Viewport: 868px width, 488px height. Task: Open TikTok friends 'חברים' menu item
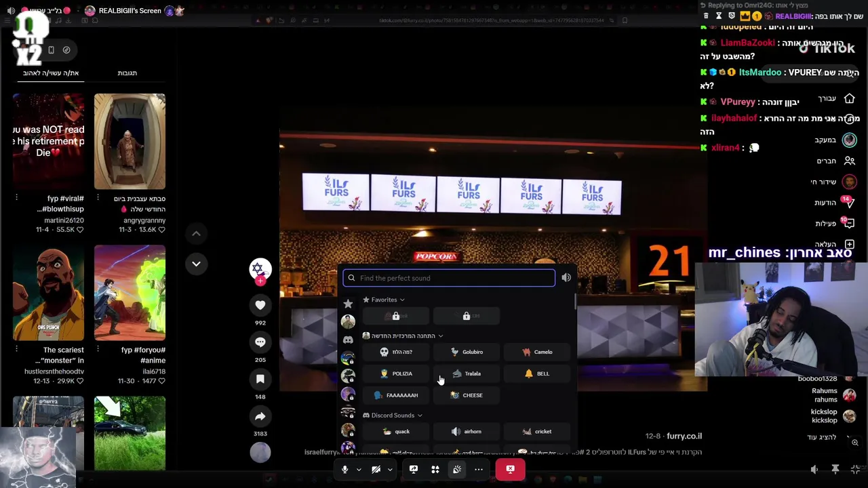pyautogui.click(x=835, y=161)
